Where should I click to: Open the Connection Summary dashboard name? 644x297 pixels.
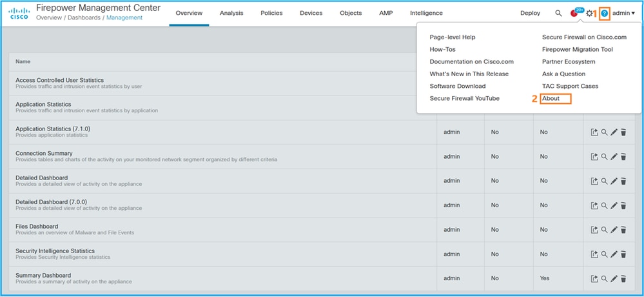pos(44,154)
